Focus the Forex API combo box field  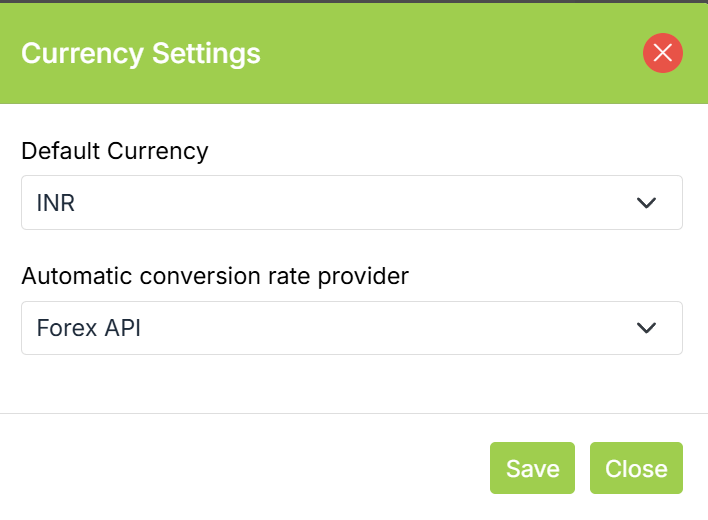[351, 328]
